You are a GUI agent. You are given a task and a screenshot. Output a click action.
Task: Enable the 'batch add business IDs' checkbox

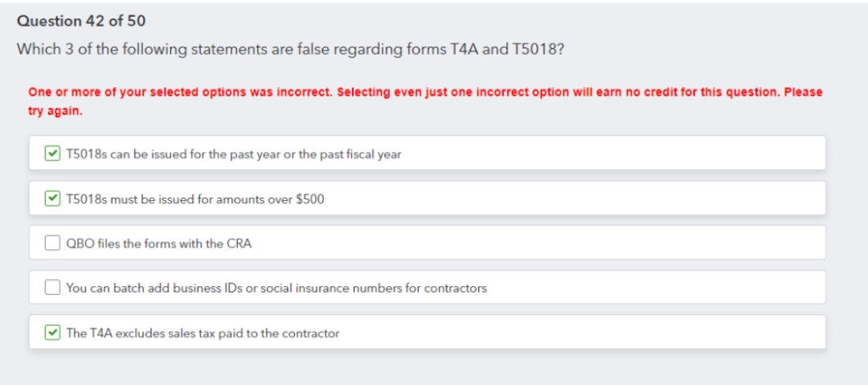point(52,288)
